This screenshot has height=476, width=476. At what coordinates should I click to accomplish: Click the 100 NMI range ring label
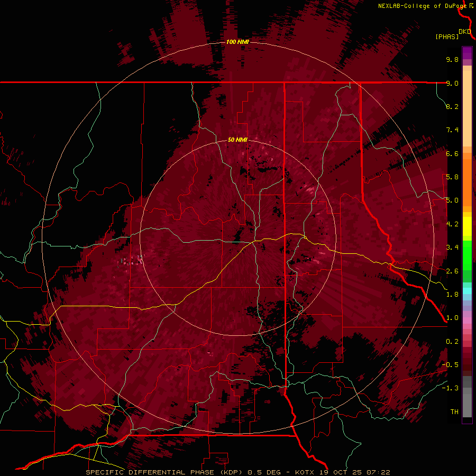click(237, 42)
